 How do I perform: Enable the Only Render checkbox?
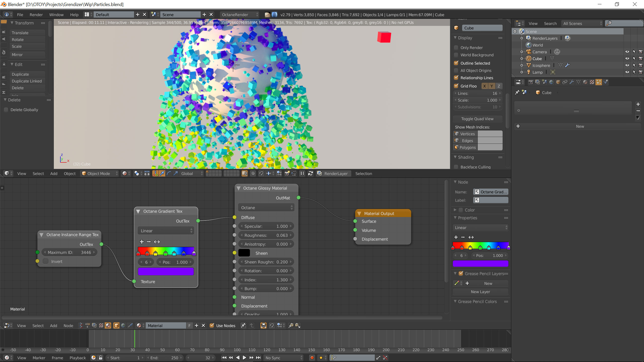(x=456, y=48)
